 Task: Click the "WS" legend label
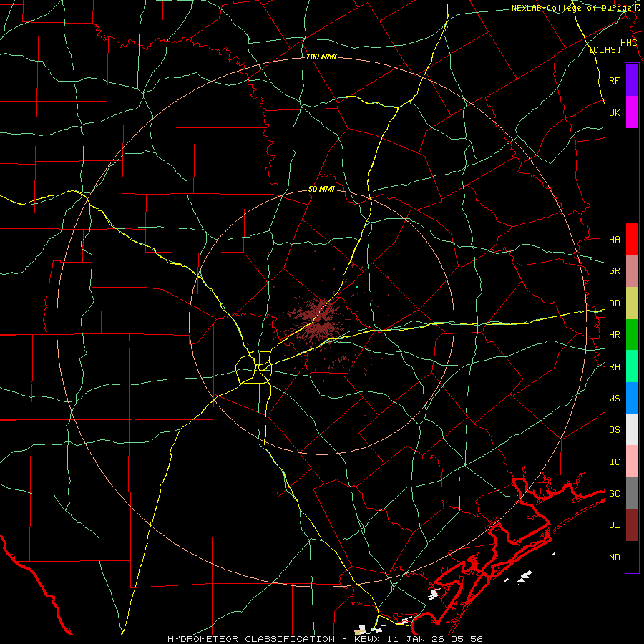[614, 399]
